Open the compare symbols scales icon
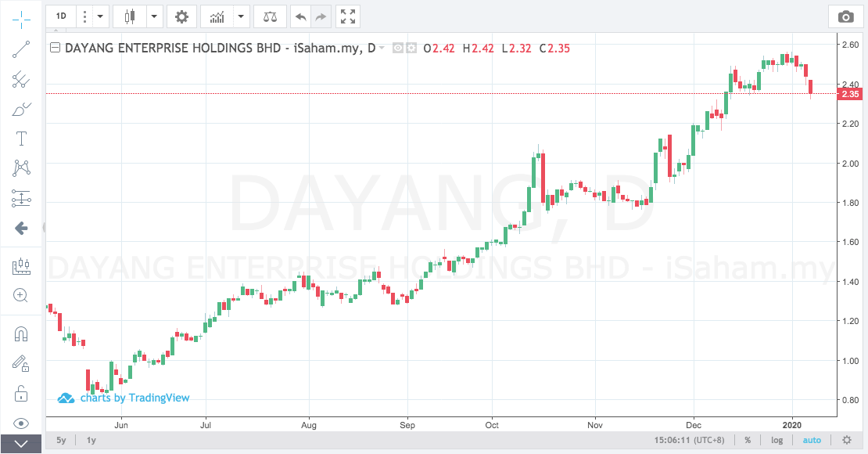 pos(270,16)
